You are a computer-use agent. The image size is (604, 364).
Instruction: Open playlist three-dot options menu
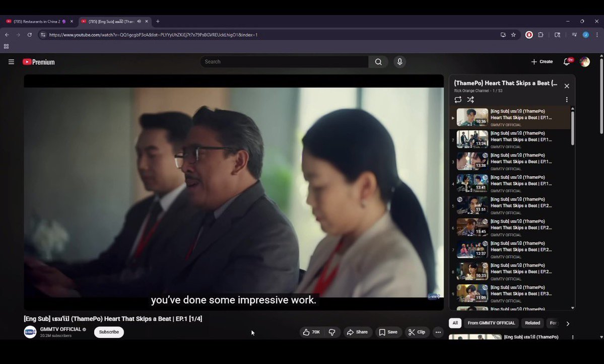[567, 100]
